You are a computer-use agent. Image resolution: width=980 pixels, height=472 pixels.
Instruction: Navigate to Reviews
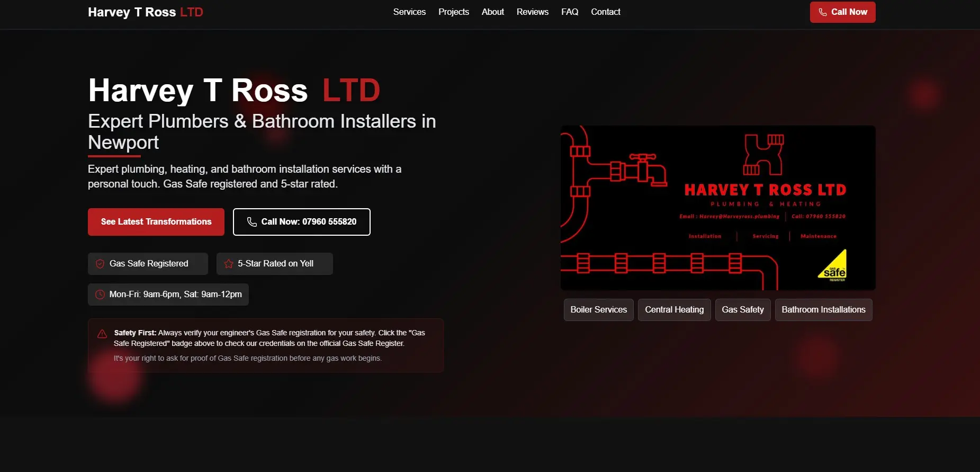(x=533, y=12)
